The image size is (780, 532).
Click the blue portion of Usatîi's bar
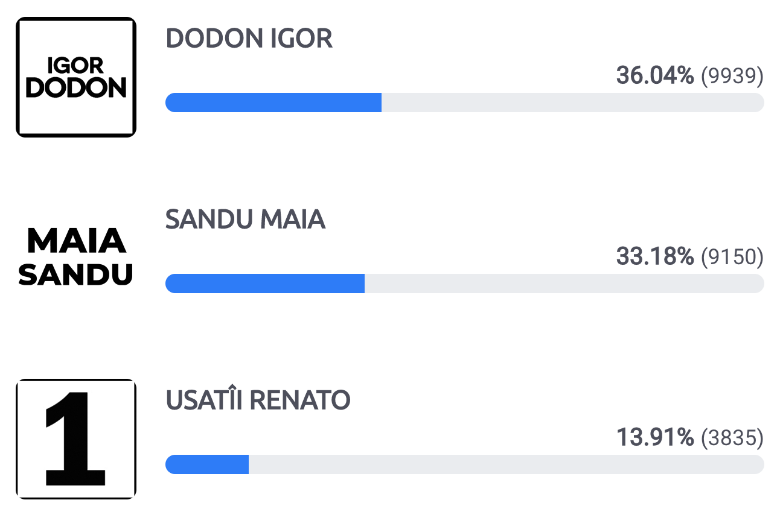click(207, 464)
